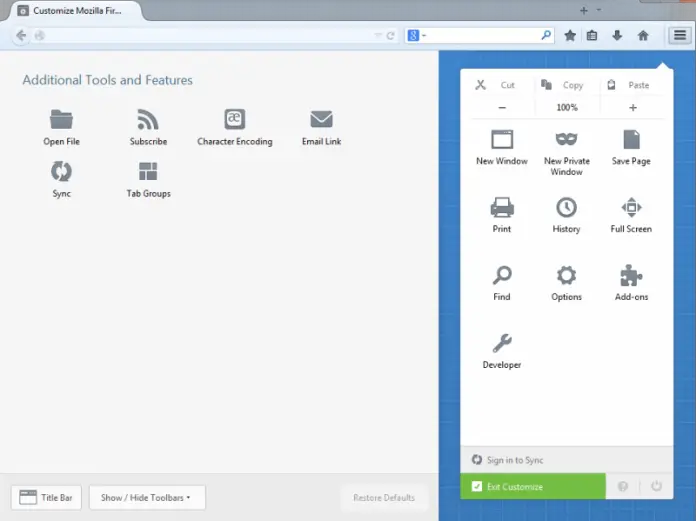Click the Paste button in menu panel
696x521 pixels.
pyautogui.click(x=628, y=85)
